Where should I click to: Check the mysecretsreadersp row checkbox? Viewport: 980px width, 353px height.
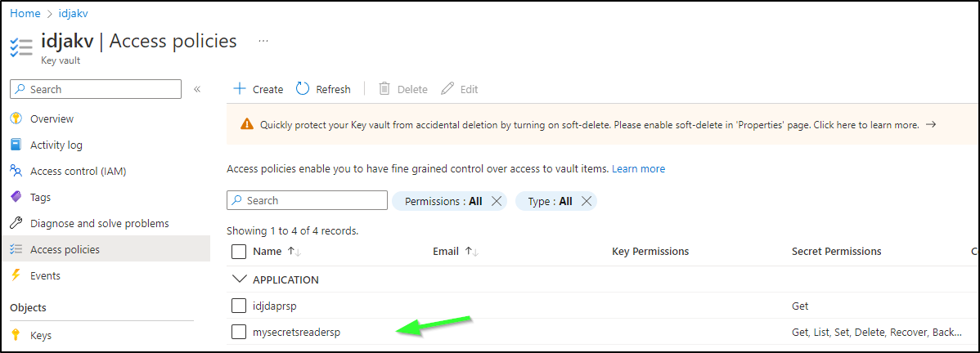coord(239,332)
